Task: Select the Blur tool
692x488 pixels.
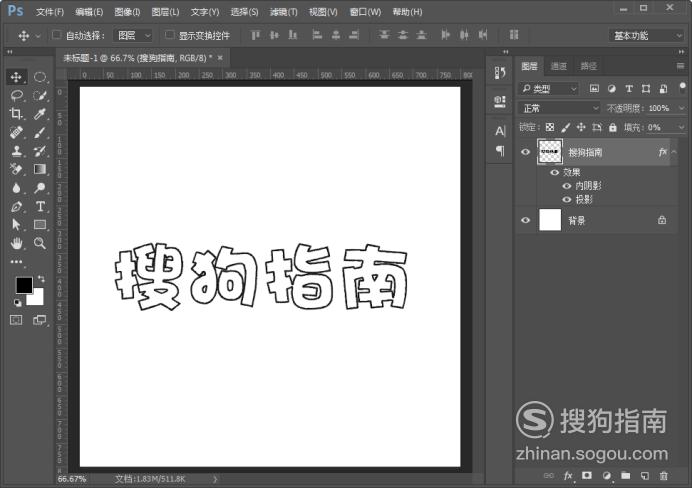Action: point(16,188)
